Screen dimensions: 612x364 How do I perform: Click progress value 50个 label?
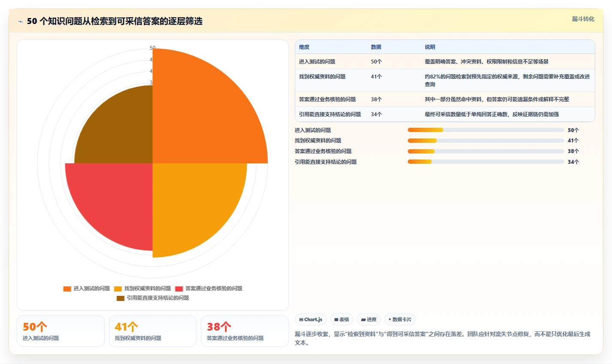[x=573, y=130]
